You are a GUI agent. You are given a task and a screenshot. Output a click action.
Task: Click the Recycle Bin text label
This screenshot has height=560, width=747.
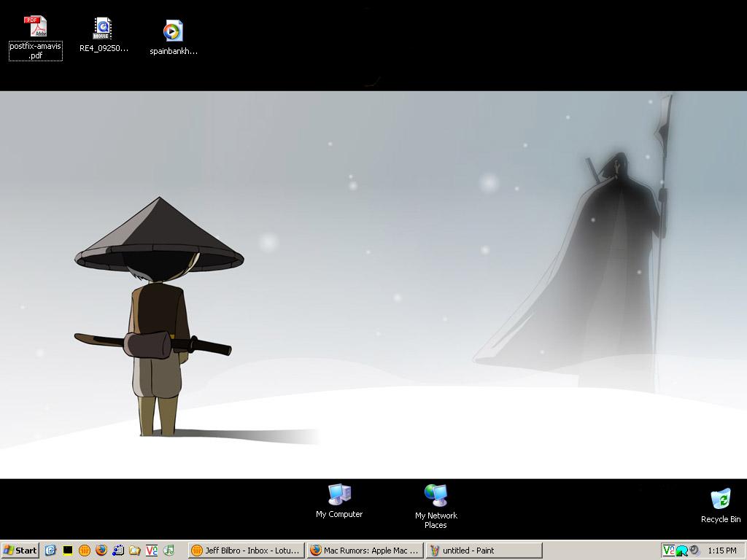point(721,519)
